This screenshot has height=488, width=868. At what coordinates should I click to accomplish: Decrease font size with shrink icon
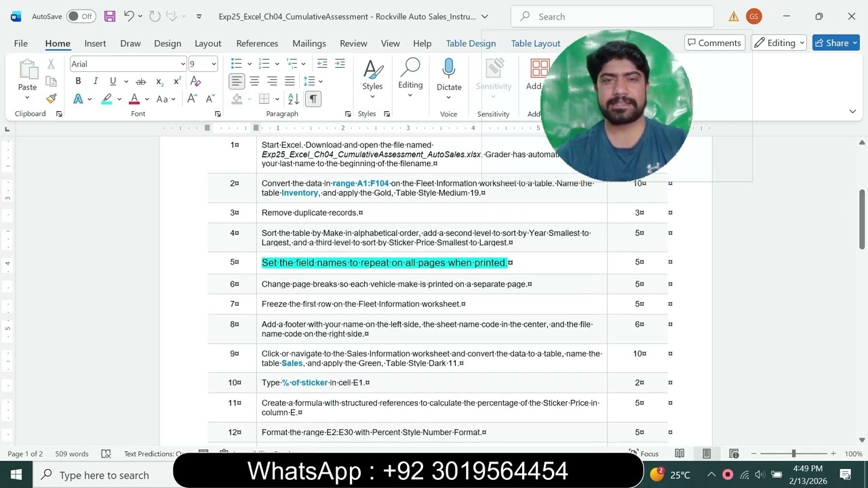click(210, 99)
